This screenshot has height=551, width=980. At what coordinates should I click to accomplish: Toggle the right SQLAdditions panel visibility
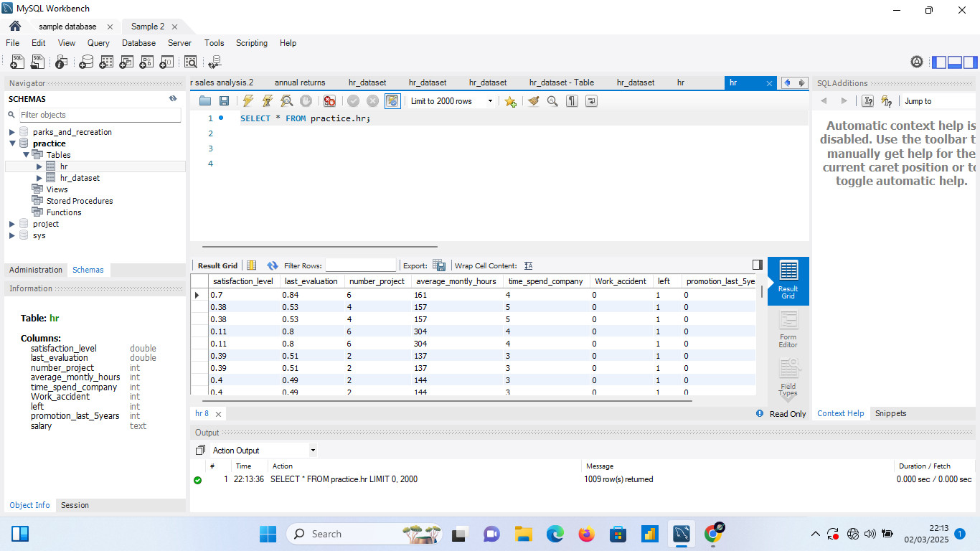tap(971, 62)
